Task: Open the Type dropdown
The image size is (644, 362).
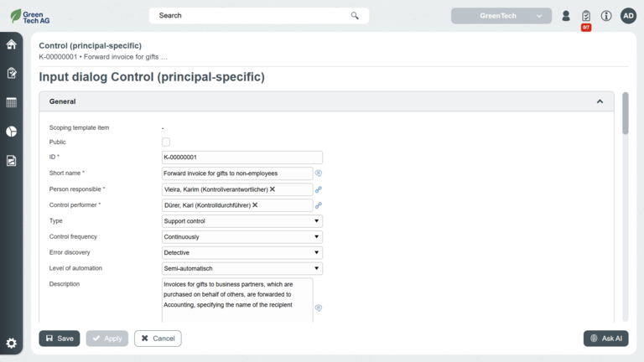Action: [241, 221]
